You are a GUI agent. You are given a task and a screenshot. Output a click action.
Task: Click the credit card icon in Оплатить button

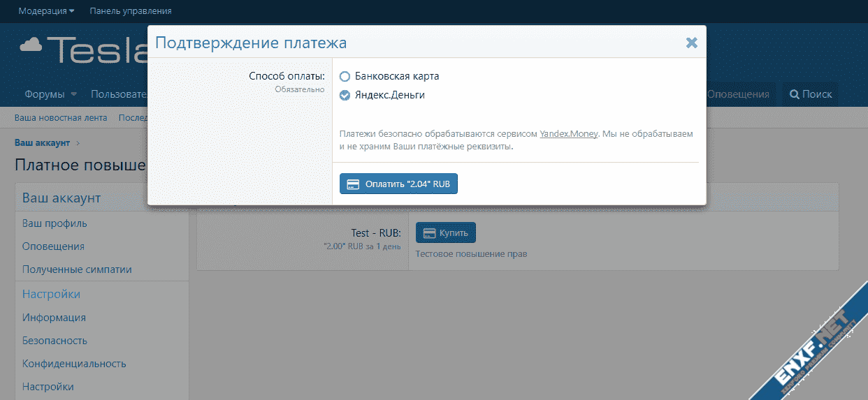click(353, 184)
